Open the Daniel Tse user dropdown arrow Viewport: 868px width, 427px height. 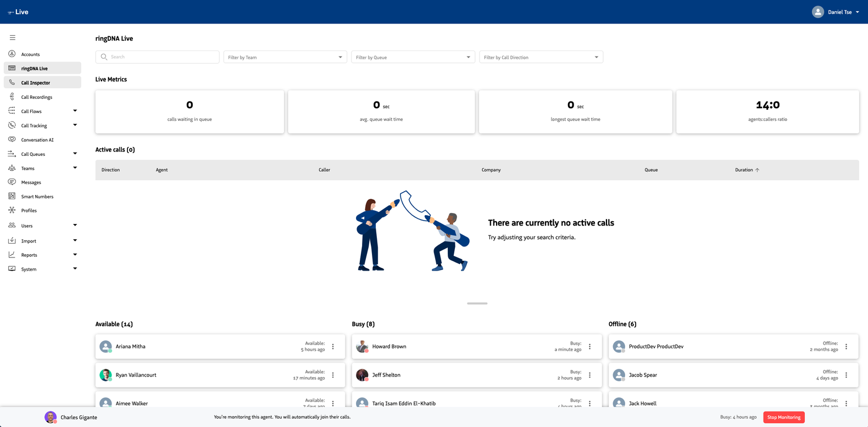[858, 12]
